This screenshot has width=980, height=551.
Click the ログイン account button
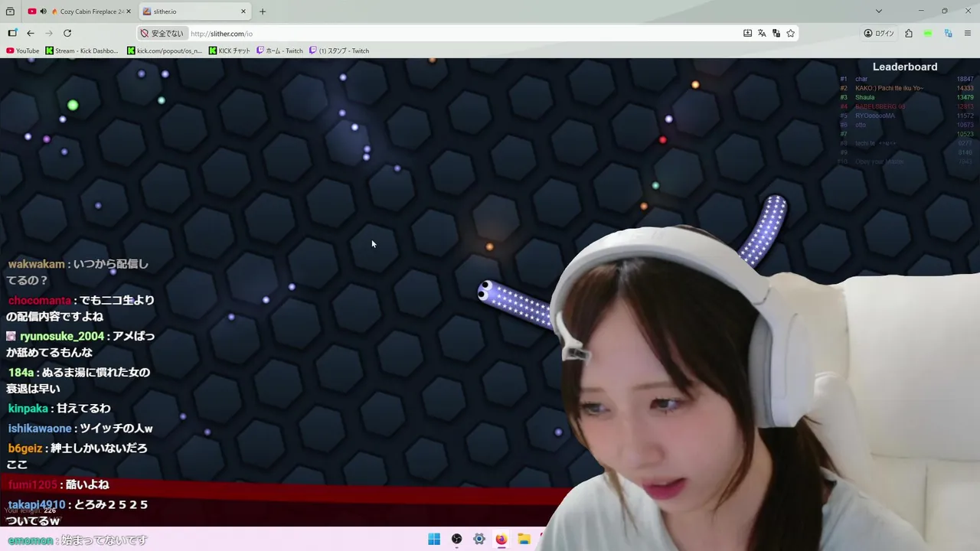click(879, 34)
